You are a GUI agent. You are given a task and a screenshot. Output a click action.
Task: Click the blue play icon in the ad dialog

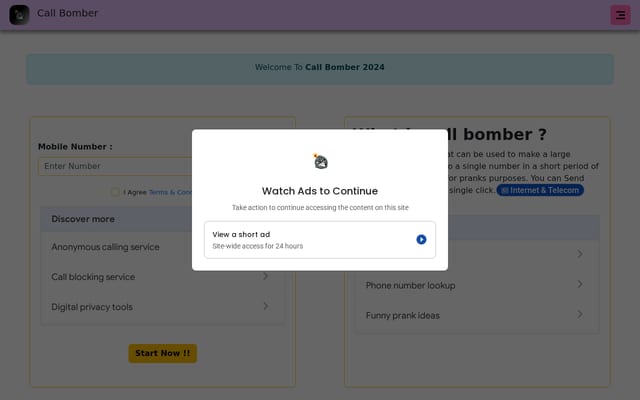(x=421, y=240)
